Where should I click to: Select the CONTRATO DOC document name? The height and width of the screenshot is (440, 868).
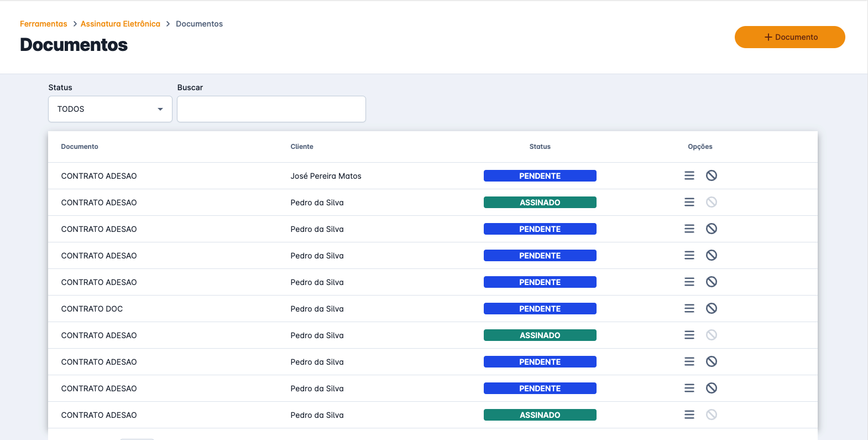tap(92, 309)
